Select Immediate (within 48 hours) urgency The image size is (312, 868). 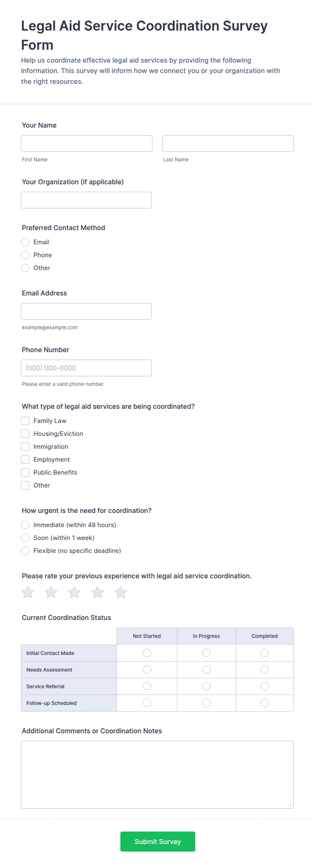point(25,525)
